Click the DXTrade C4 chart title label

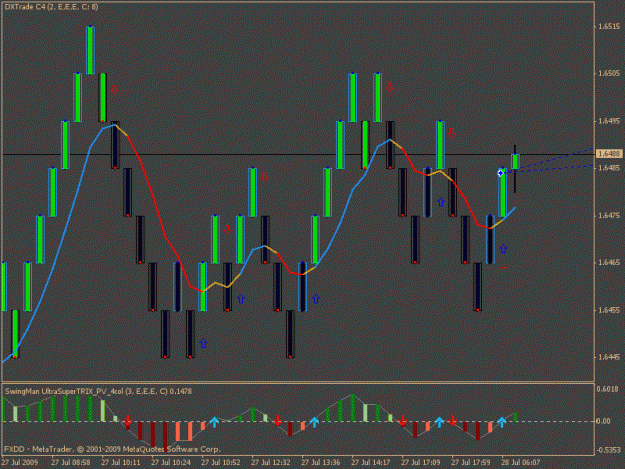point(51,7)
